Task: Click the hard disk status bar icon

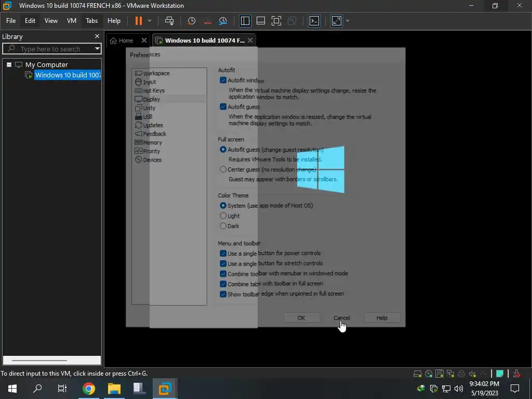Action: coord(417,374)
